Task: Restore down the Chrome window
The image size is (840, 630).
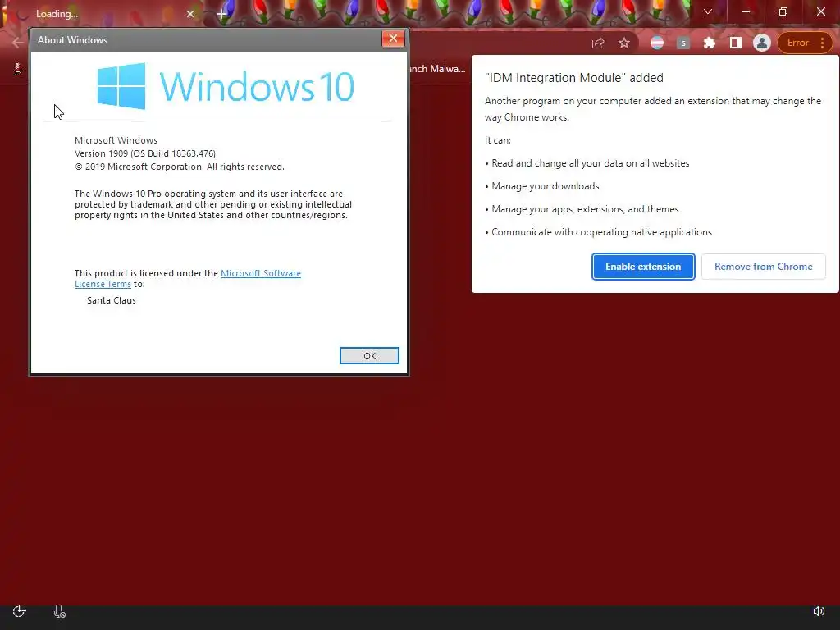Action: coord(783,11)
